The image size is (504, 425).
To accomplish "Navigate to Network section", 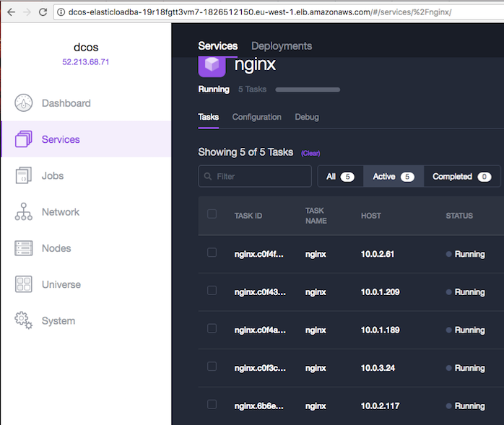I will [61, 212].
